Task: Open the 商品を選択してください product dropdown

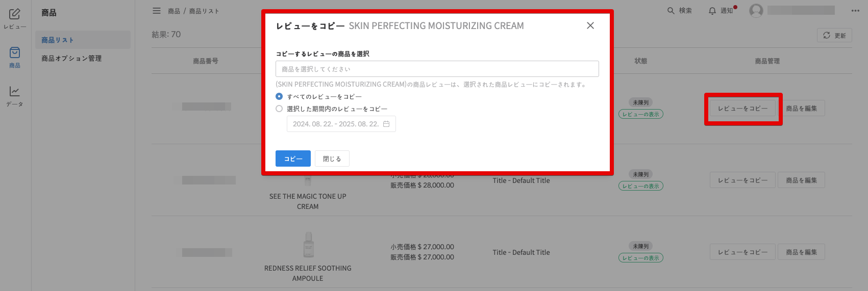Action: click(x=437, y=69)
